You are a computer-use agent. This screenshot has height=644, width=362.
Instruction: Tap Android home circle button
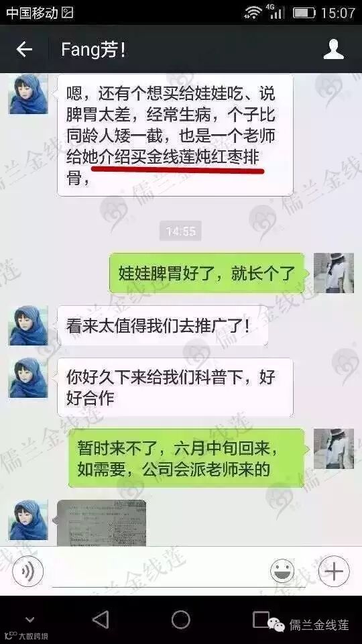[x=180, y=619]
